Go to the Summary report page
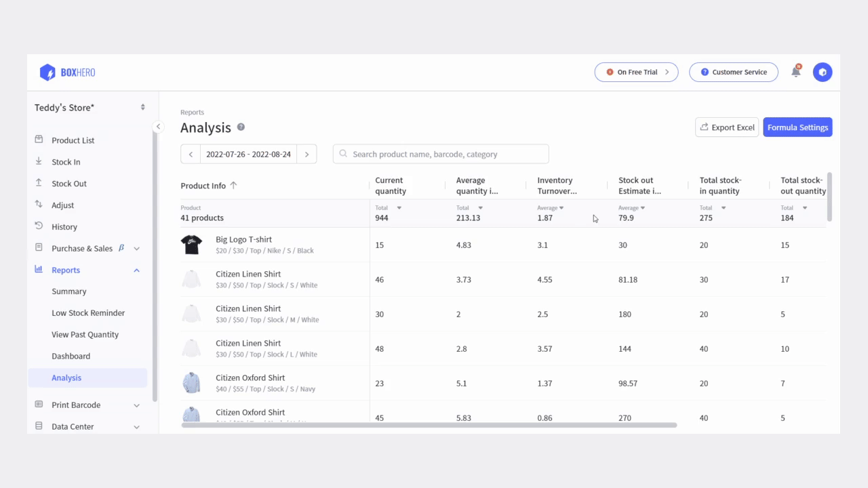 click(68, 291)
